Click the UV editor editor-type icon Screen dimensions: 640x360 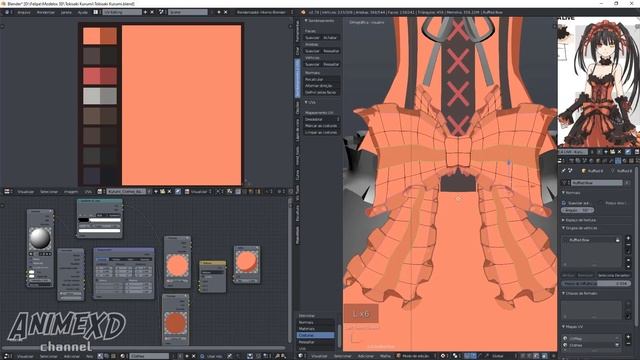(x=7, y=191)
